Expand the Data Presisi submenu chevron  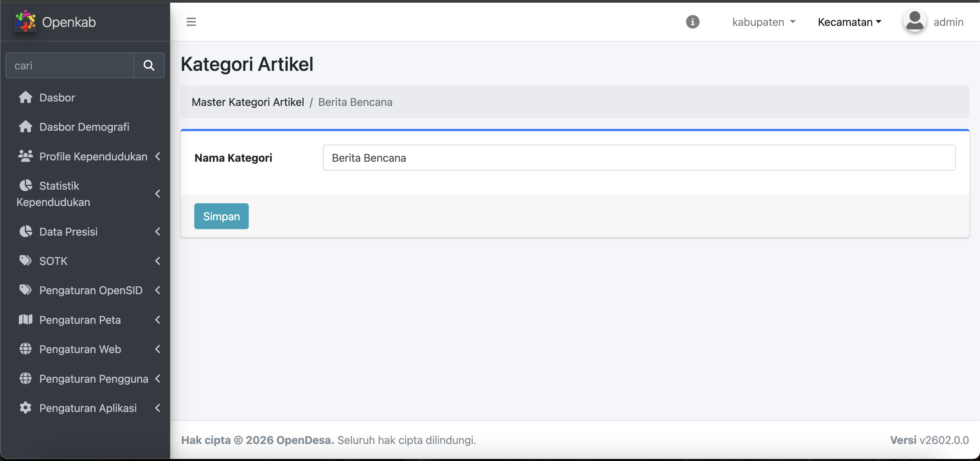click(x=158, y=232)
